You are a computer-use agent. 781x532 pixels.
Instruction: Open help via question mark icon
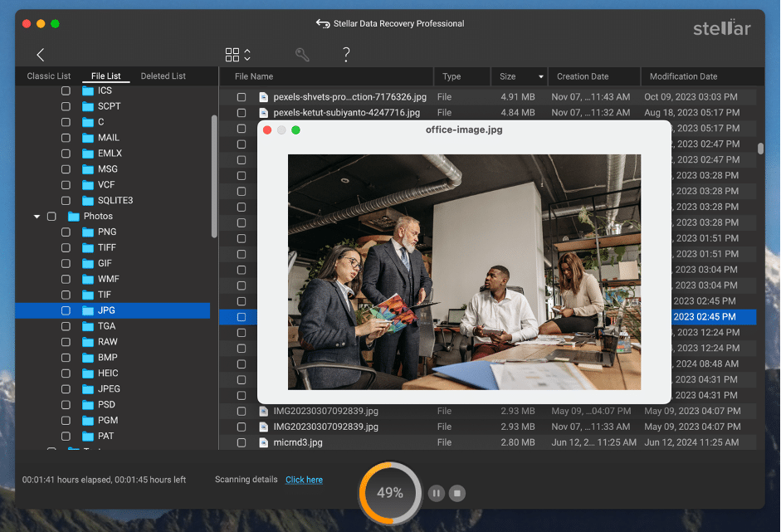(346, 55)
